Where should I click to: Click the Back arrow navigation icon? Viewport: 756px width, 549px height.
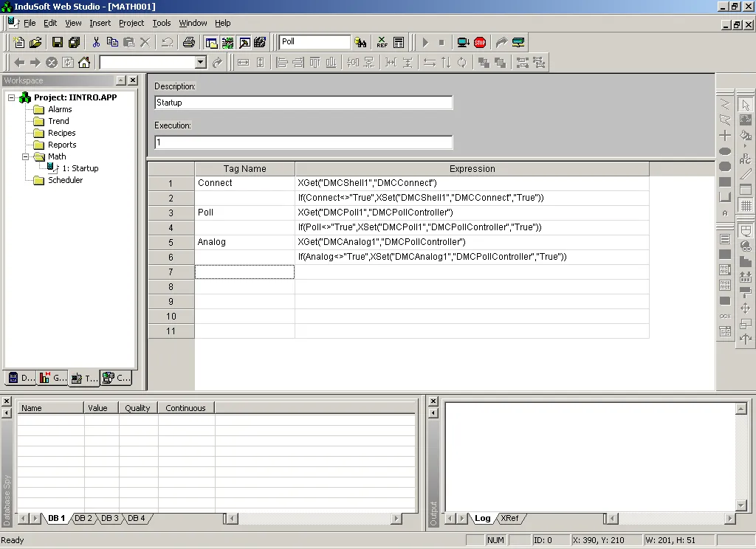point(19,62)
